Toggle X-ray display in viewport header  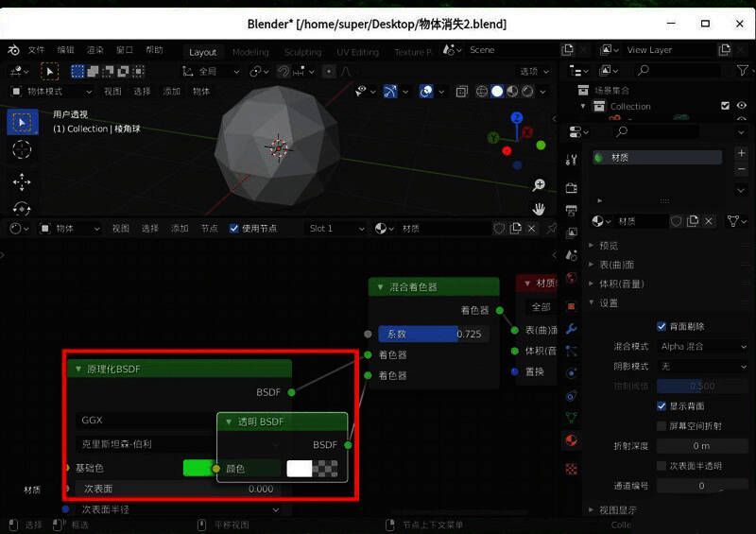[462, 91]
